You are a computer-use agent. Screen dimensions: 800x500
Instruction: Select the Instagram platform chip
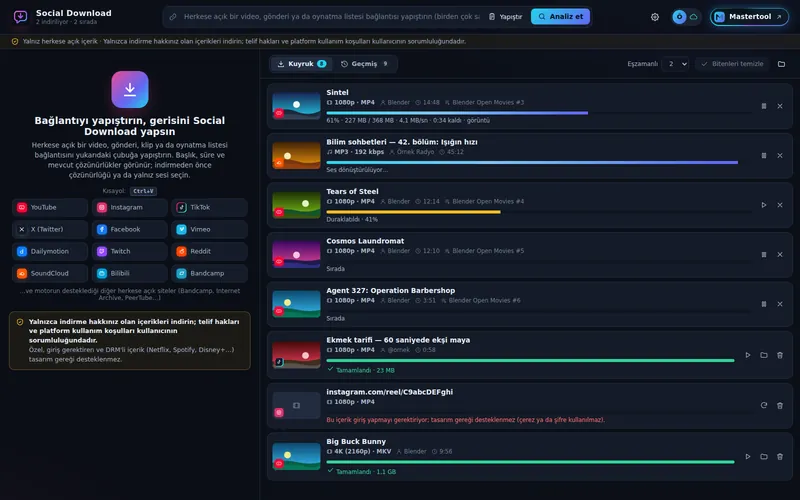pos(130,208)
